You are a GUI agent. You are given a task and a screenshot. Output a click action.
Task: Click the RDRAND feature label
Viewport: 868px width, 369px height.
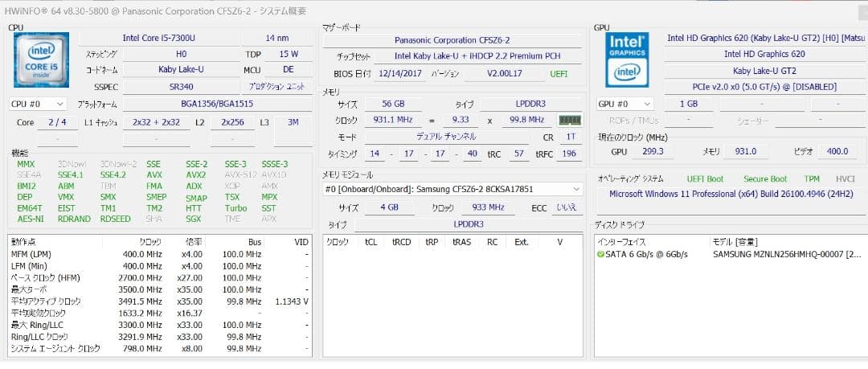pos(74,219)
